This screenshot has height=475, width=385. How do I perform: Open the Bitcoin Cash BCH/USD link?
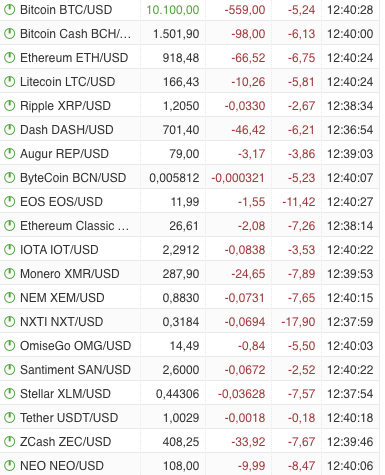pos(75,34)
